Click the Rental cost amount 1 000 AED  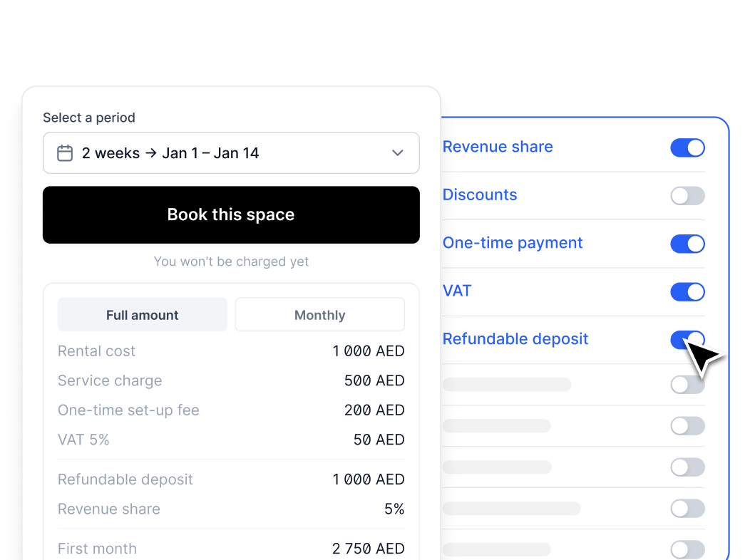[x=369, y=351]
